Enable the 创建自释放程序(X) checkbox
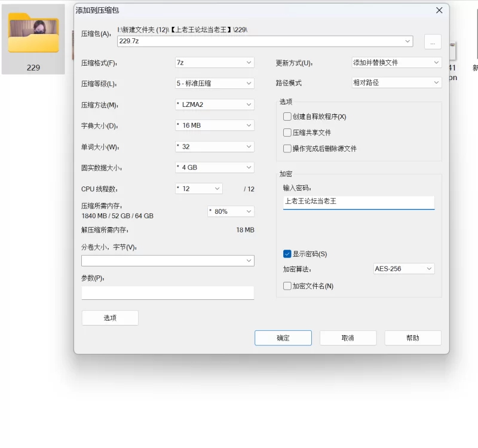This screenshot has width=478, height=448. point(287,116)
